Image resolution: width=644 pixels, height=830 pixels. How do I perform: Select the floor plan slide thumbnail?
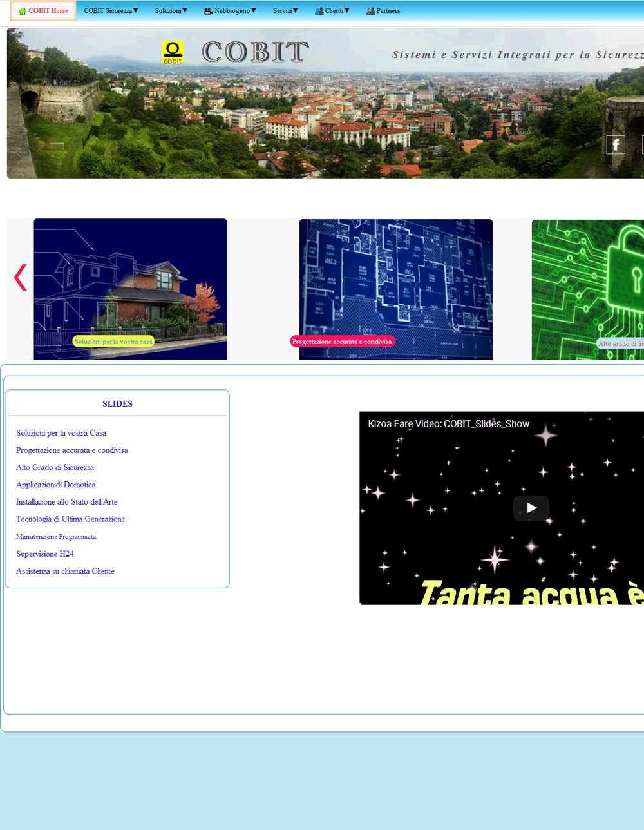[395, 277]
